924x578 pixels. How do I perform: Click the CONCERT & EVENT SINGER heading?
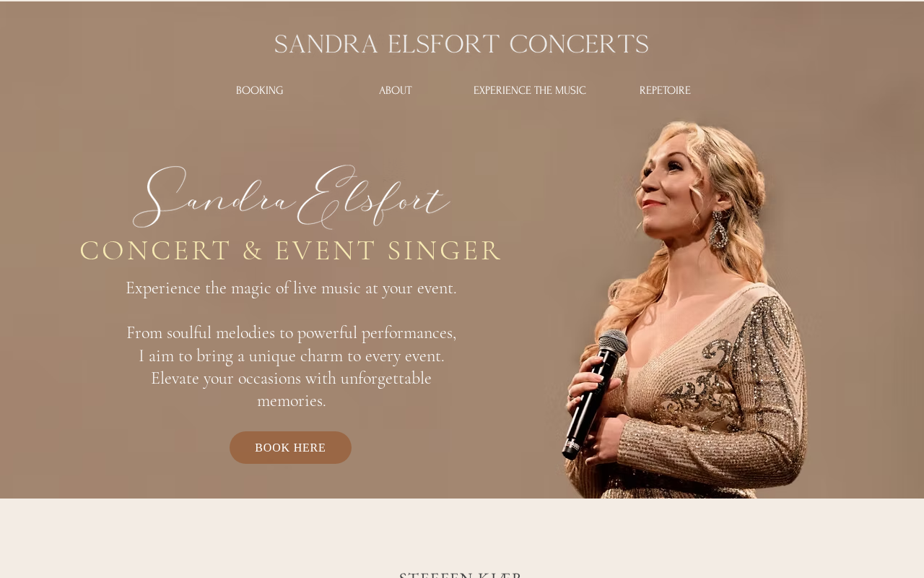[291, 251]
